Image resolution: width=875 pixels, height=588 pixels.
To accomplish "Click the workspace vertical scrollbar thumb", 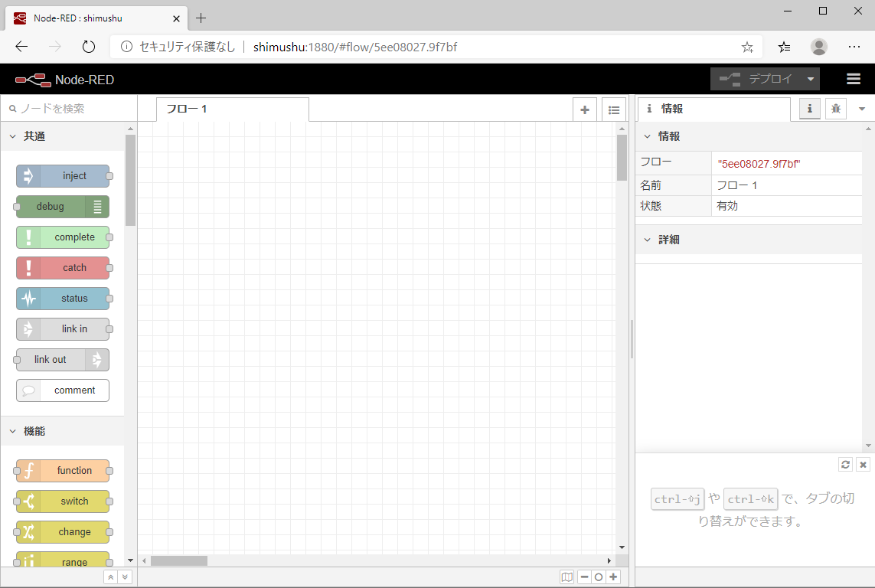I will coord(622,158).
